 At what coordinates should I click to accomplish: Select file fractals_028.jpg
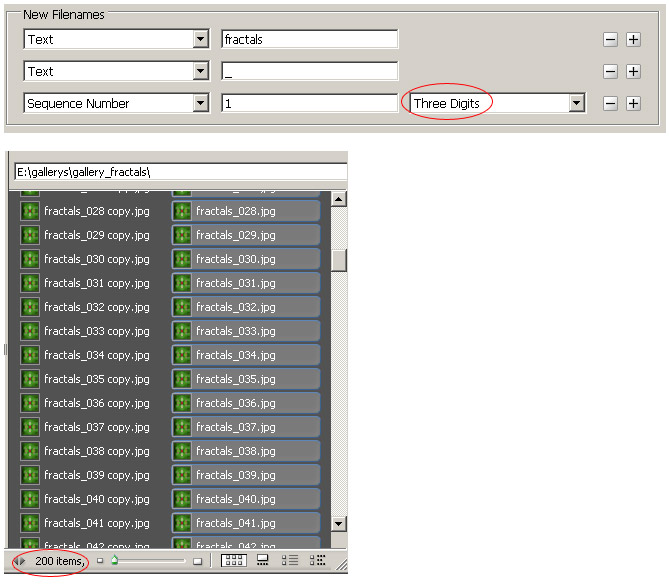[246, 211]
